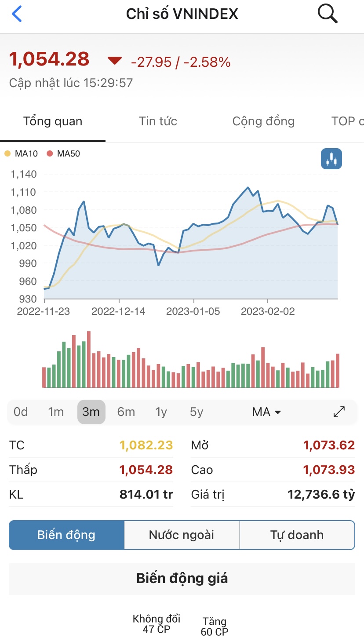Open the search magnifier icon
The image size is (364, 638).
click(327, 14)
